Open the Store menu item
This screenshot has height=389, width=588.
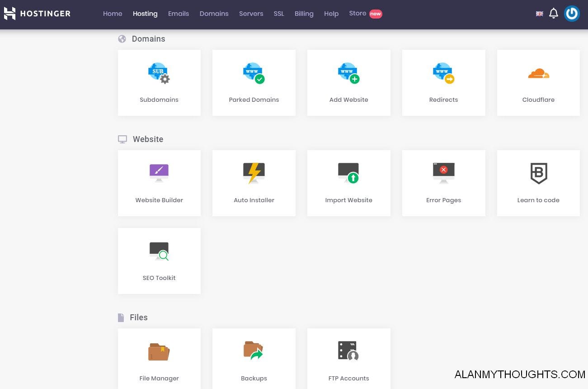(x=358, y=13)
